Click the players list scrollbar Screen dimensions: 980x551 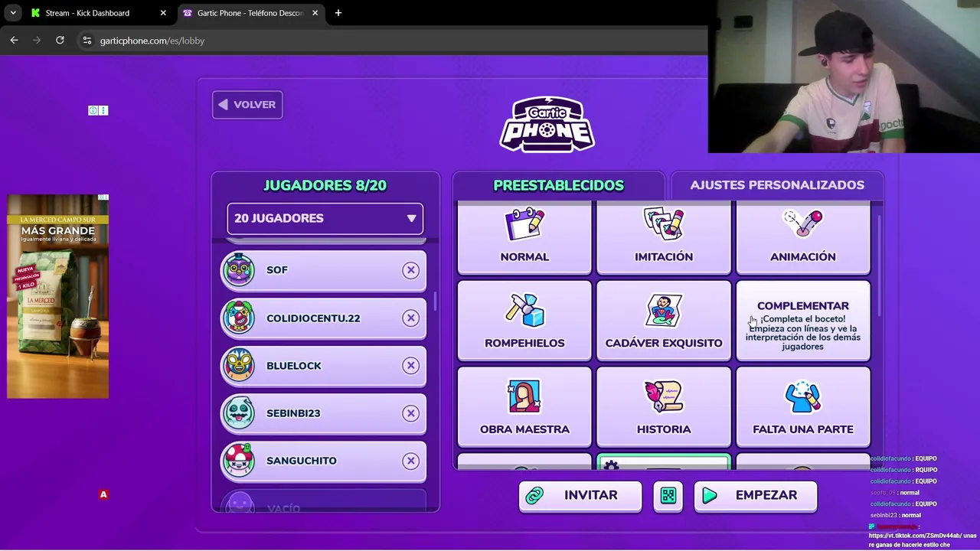click(x=436, y=302)
